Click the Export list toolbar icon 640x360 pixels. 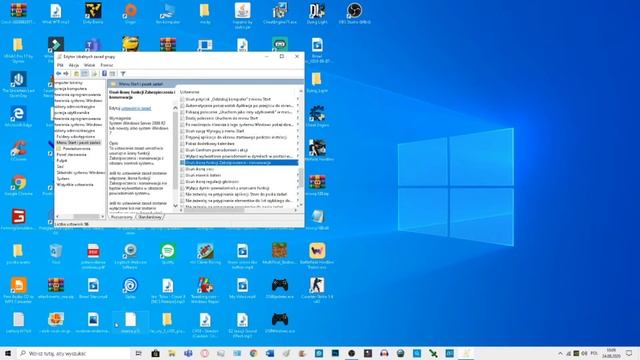[94, 73]
